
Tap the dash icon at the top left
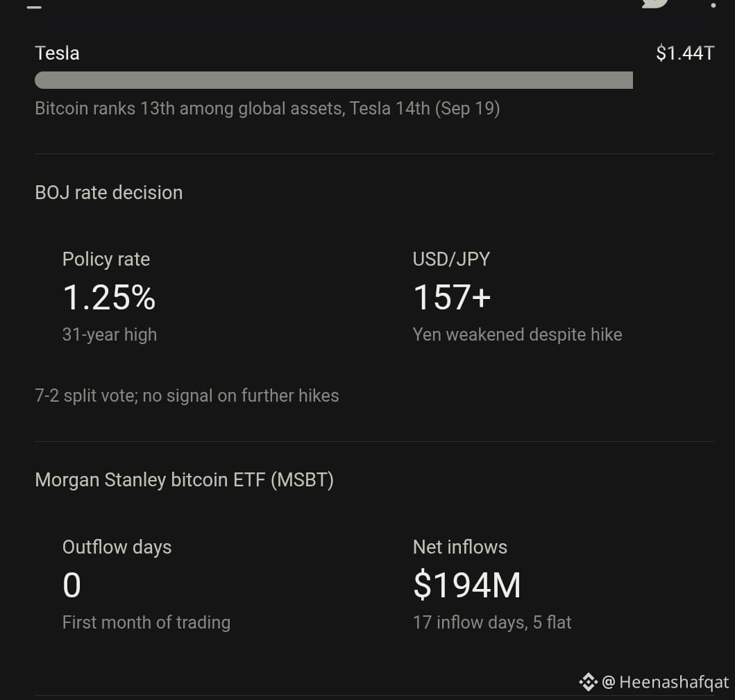click(x=34, y=7)
